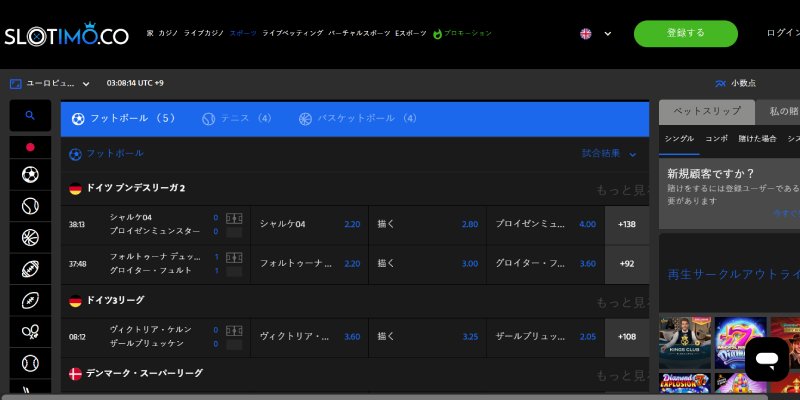
Task: Go to バーチャルスポーツ in top menu
Action: pos(359,33)
